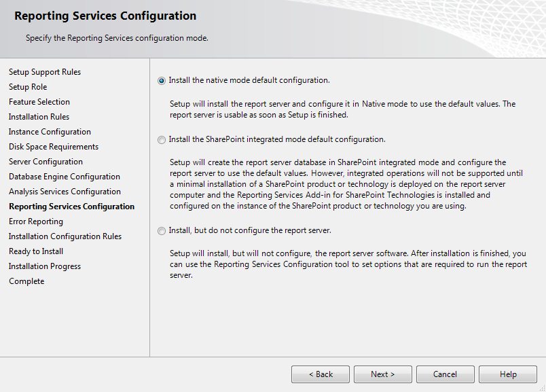This screenshot has width=546, height=392.
Task: Click the native mode description paragraph
Action: coord(343,109)
